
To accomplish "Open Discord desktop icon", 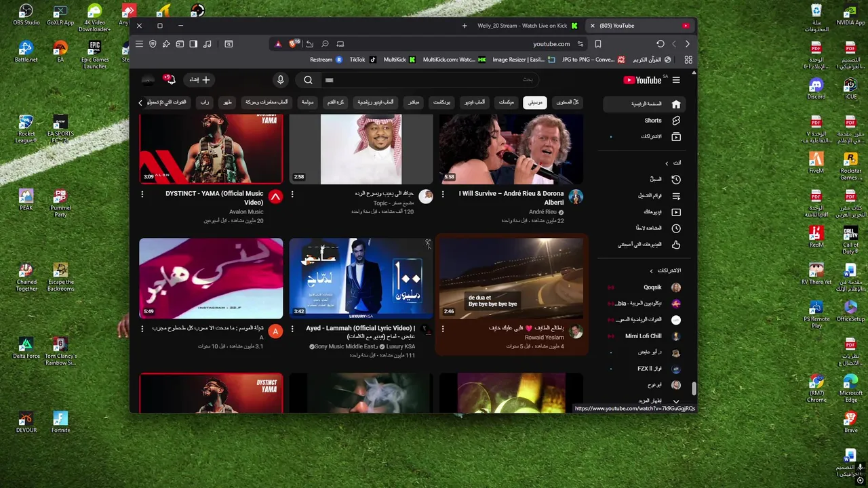I will click(816, 88).
